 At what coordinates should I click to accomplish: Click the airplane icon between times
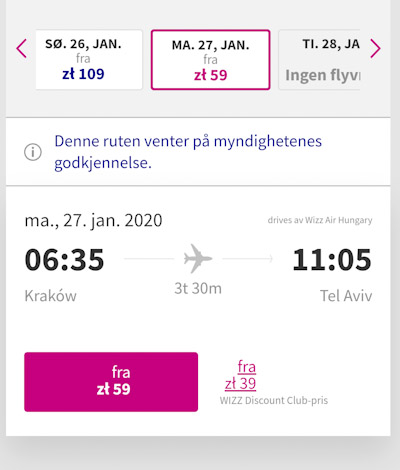[x=198, y=258]
